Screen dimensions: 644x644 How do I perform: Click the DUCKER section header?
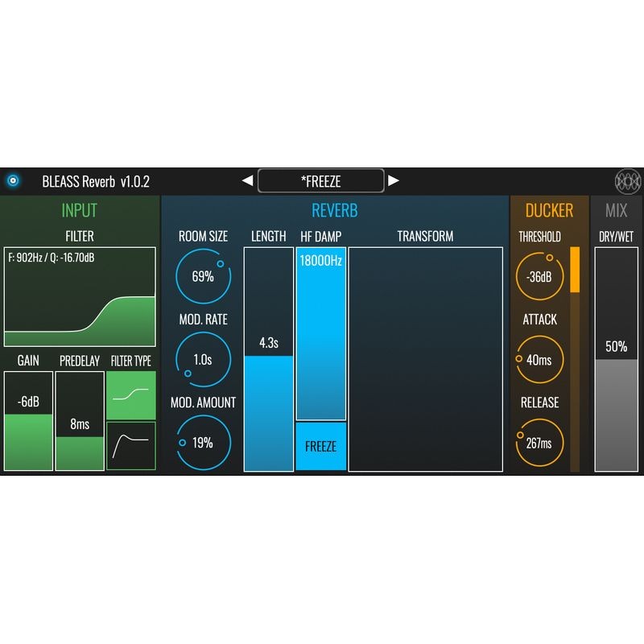point(550,211)
